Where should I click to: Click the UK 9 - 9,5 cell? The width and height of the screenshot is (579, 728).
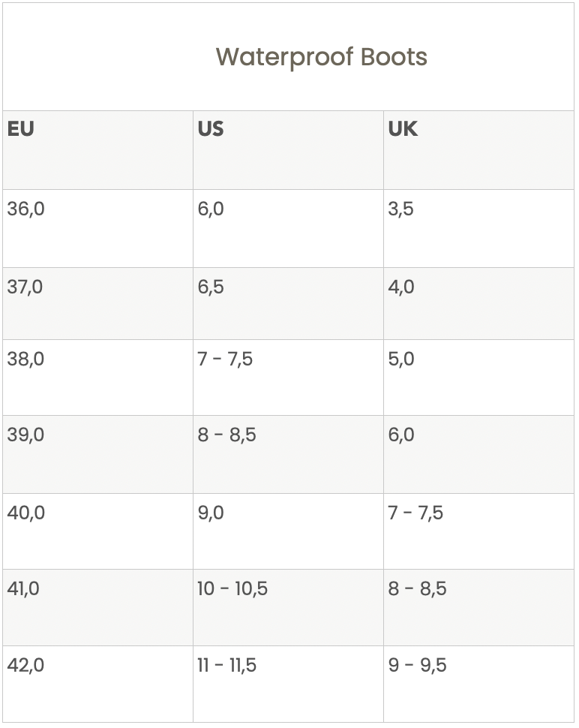tap(417, 665)
